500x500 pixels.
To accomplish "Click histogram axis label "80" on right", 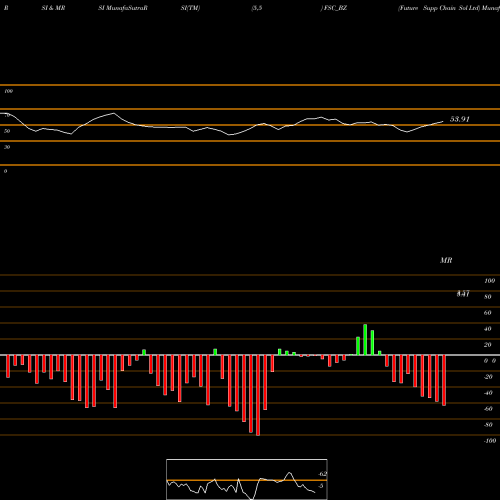I will pyautogui.click(x=488, y=297).
